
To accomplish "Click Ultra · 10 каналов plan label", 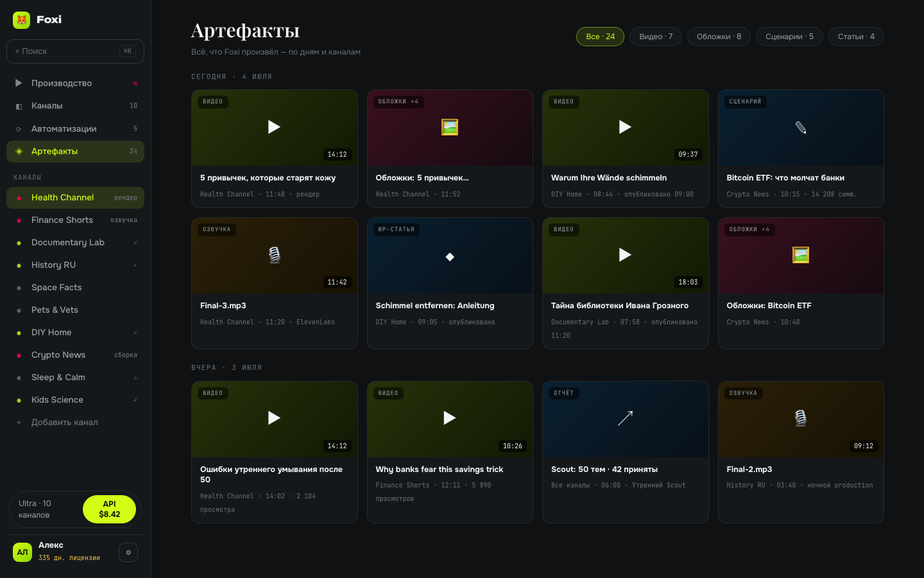I will tap(35, 509).
